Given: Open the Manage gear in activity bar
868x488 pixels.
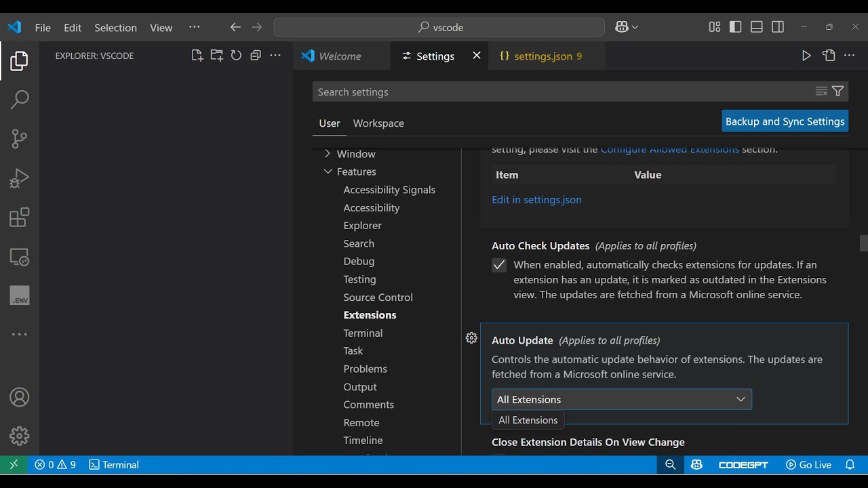Looking at the screenshot, I should pos(19,436).
